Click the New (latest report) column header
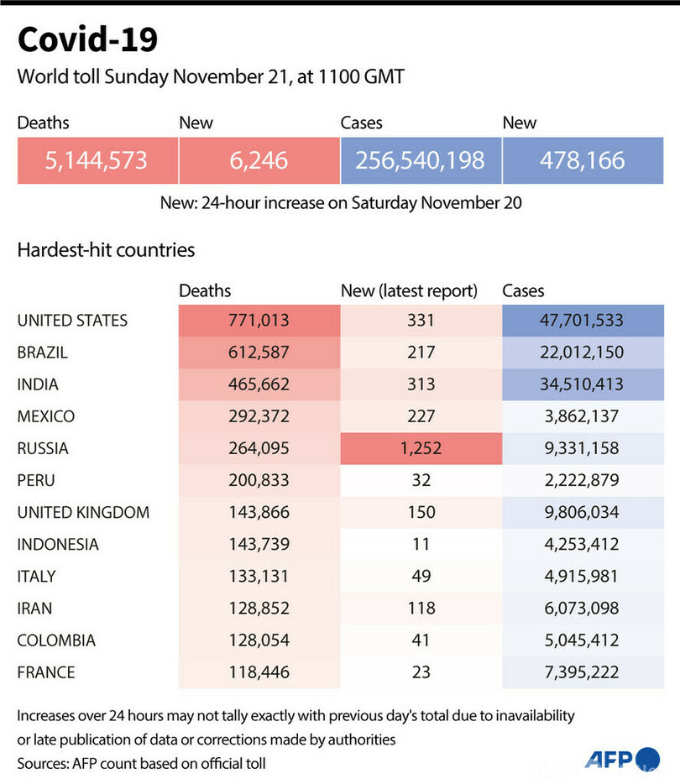This screenshot has height=784, width=680. tap(409, 291)
